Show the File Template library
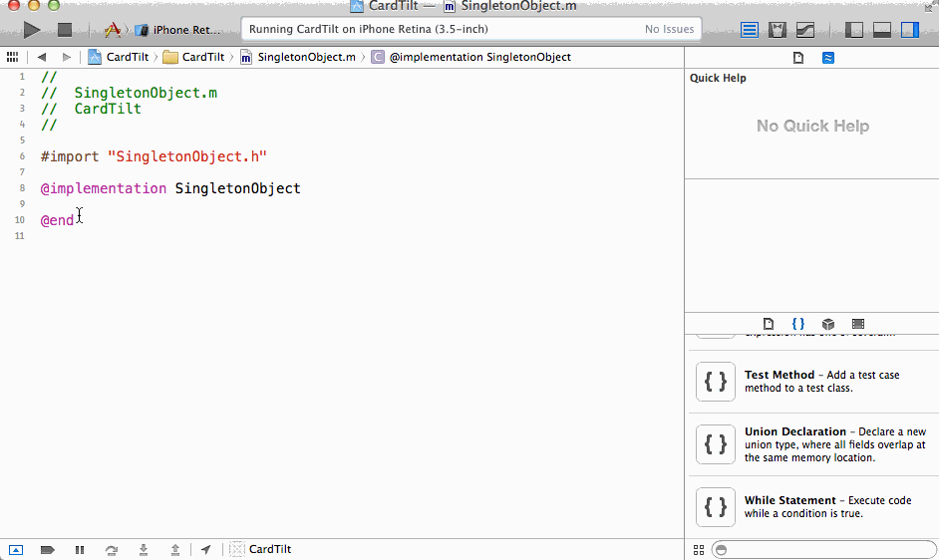This screenshot has height=560, width=939. point(769,324)
